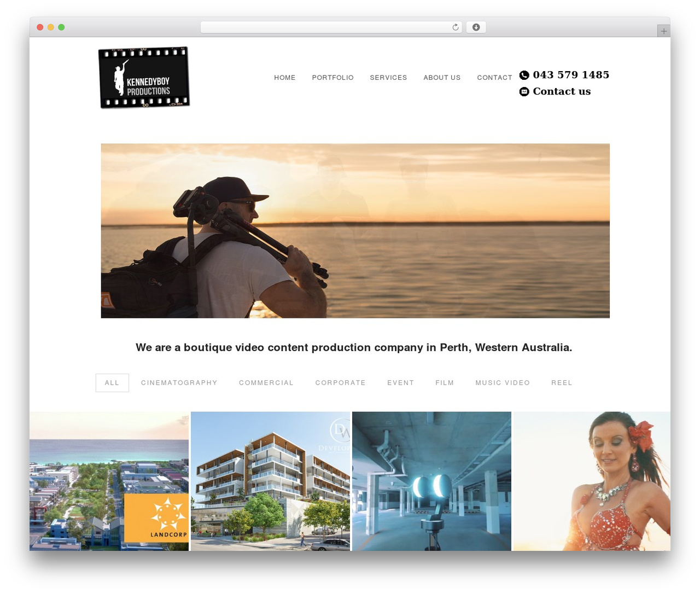700x593 pixels.
Task: Click the Kennedyboy Productions film-strip logo
Action: (144, 77)
